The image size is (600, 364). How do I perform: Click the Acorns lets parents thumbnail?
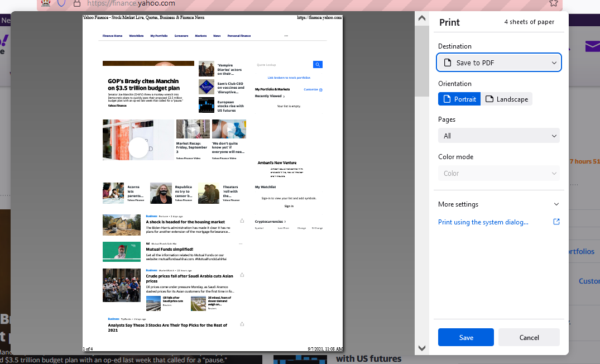coord(113,193)
